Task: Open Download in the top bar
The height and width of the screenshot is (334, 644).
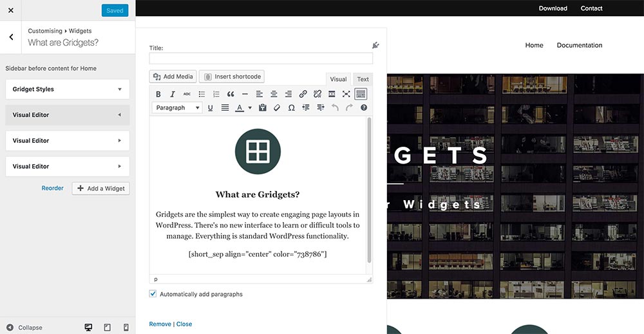Action: tap(553, 8)
